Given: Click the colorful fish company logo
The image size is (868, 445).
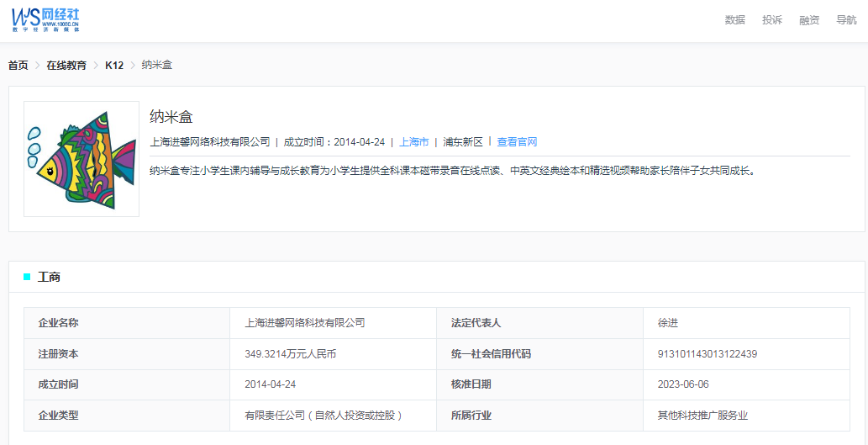Looking at the screenshot, I should coord(82,159).
